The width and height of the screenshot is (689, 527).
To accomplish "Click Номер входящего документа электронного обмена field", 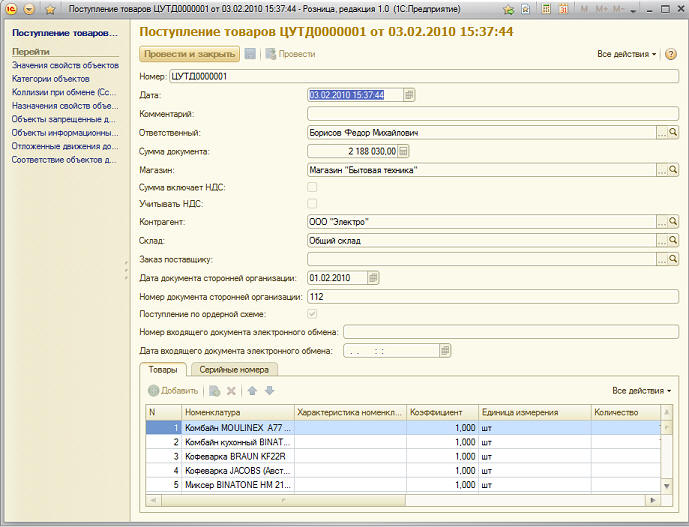I will coord(511,332).
